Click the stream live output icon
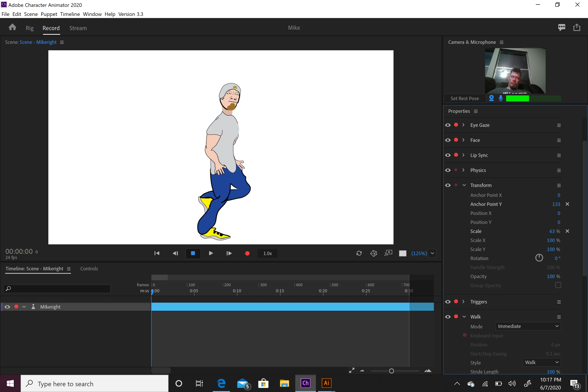Screen dimensions: 588x392 point(388,254)
